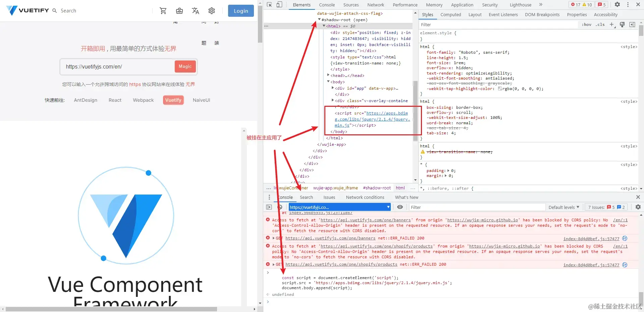
Task: Collapse the body element node
Action: coord(328,82)
